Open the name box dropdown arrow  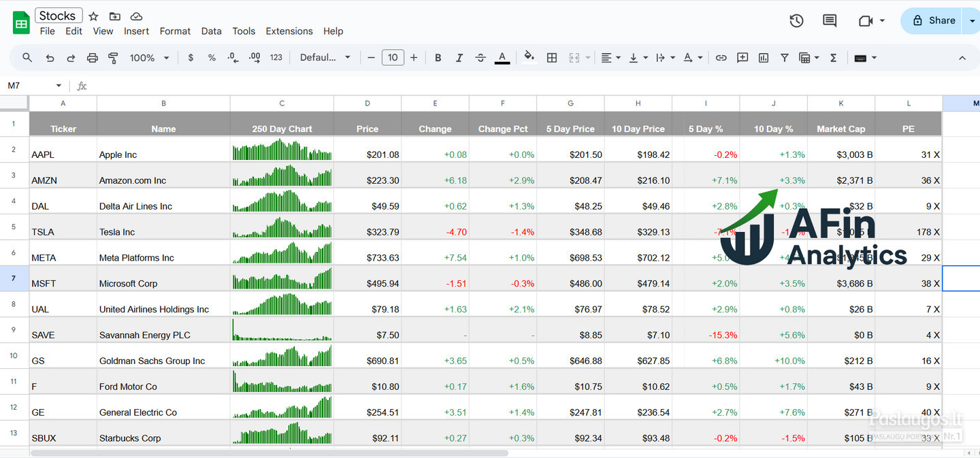[x=59, y=86]
